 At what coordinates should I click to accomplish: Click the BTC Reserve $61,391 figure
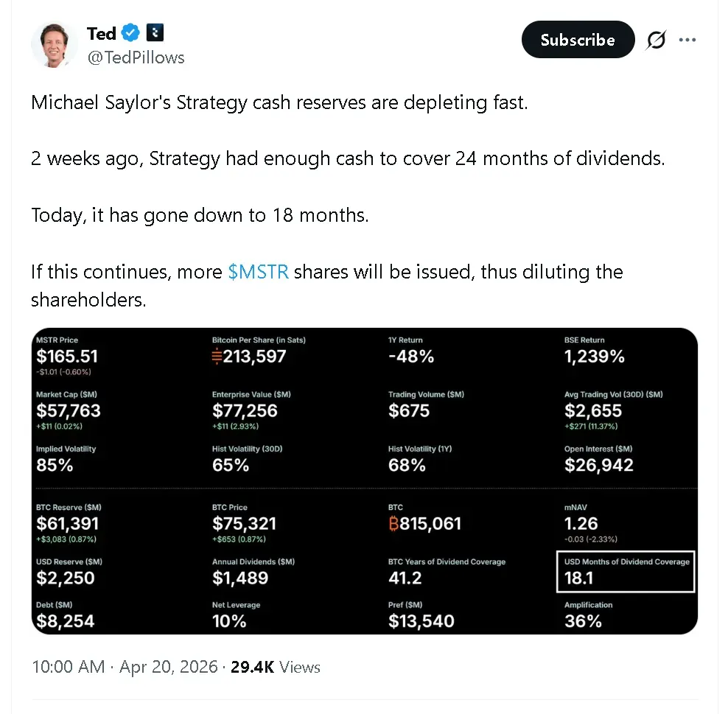[x=67, y=524]
